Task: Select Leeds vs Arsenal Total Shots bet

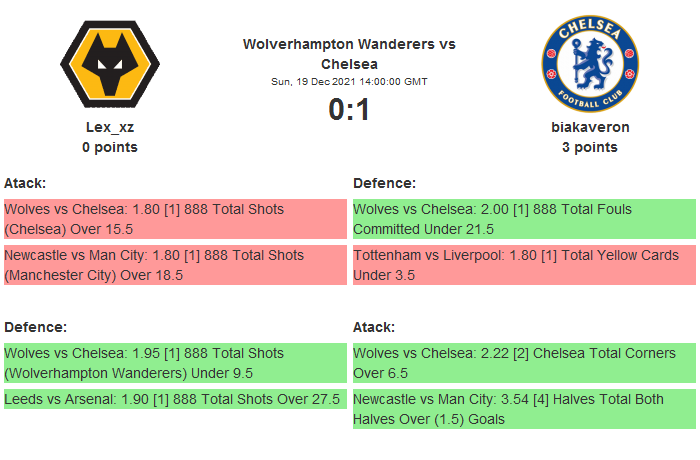Action: click(174, 399)
